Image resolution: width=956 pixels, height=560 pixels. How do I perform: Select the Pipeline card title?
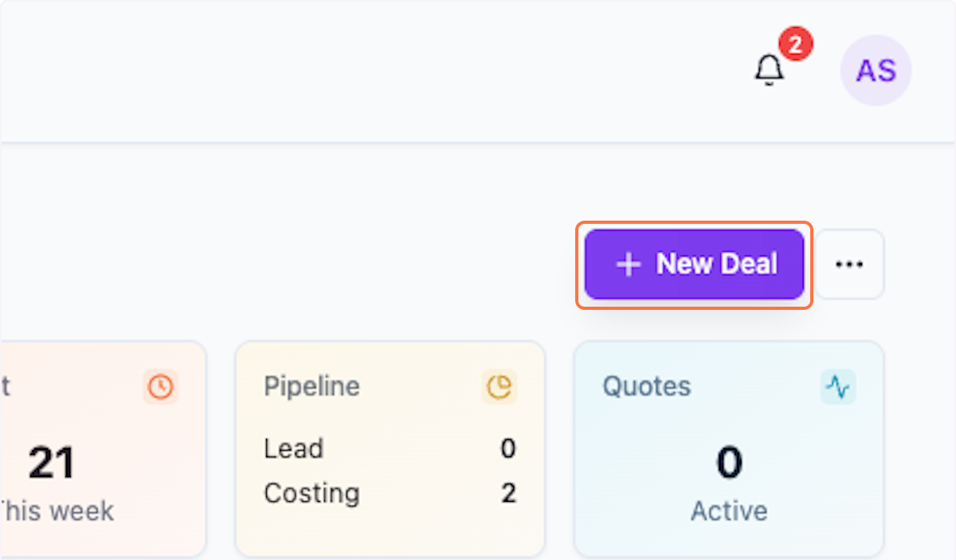pos(311,386)
